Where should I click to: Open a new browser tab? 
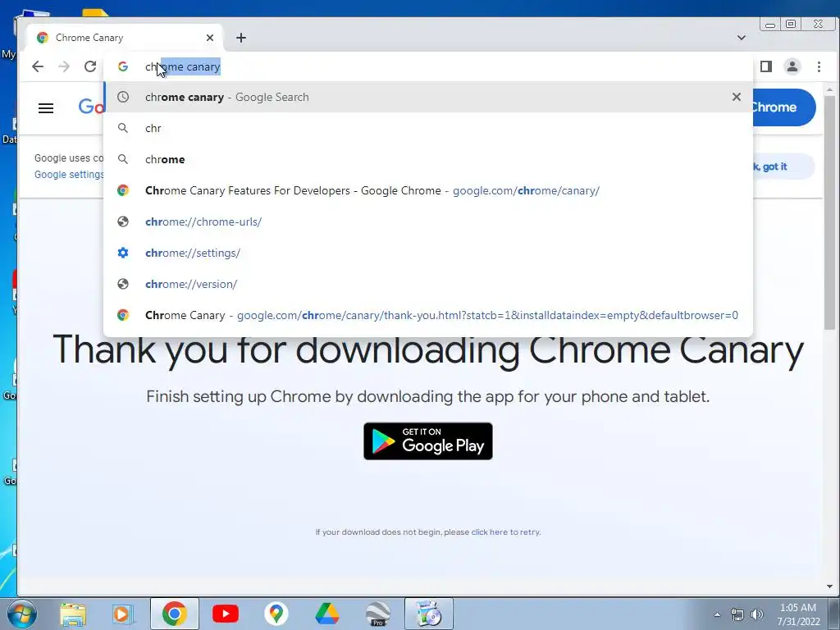pyautogui.click(x=241, y=38)
